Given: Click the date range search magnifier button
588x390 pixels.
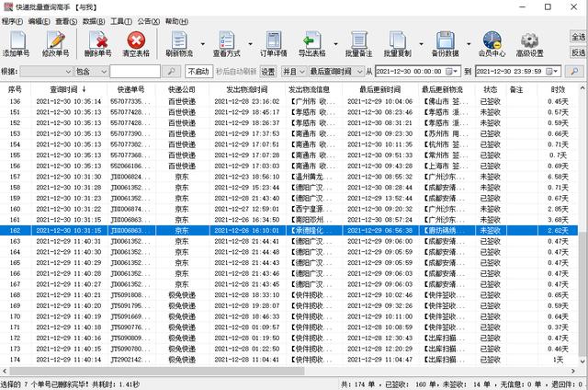Looking at the screenshot, I should [574, 72].
